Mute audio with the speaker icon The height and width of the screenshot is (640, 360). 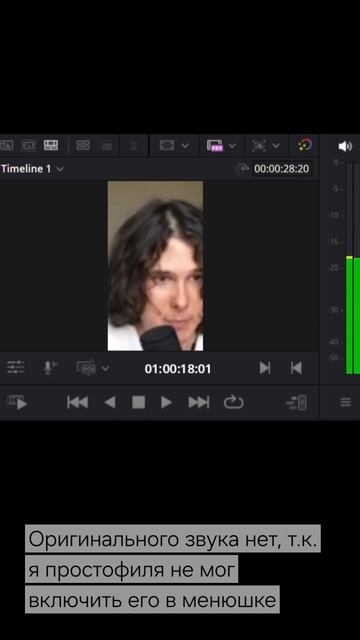[x=345, y=146]
